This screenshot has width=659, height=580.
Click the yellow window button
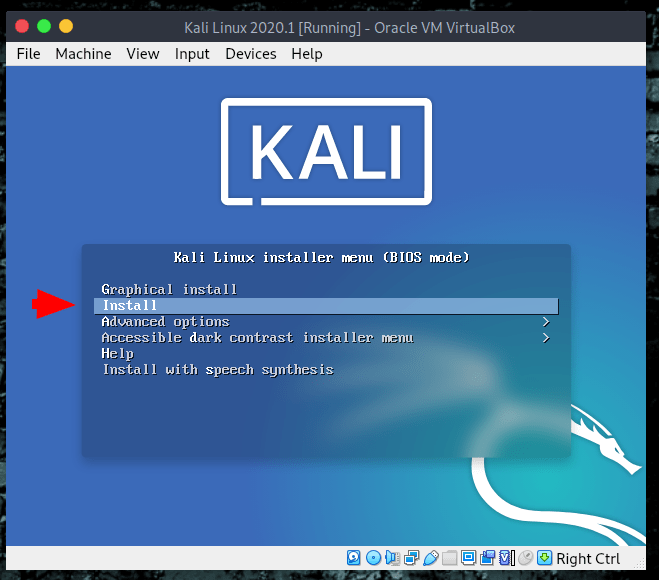pyautogui.click(x=66, y=26)
